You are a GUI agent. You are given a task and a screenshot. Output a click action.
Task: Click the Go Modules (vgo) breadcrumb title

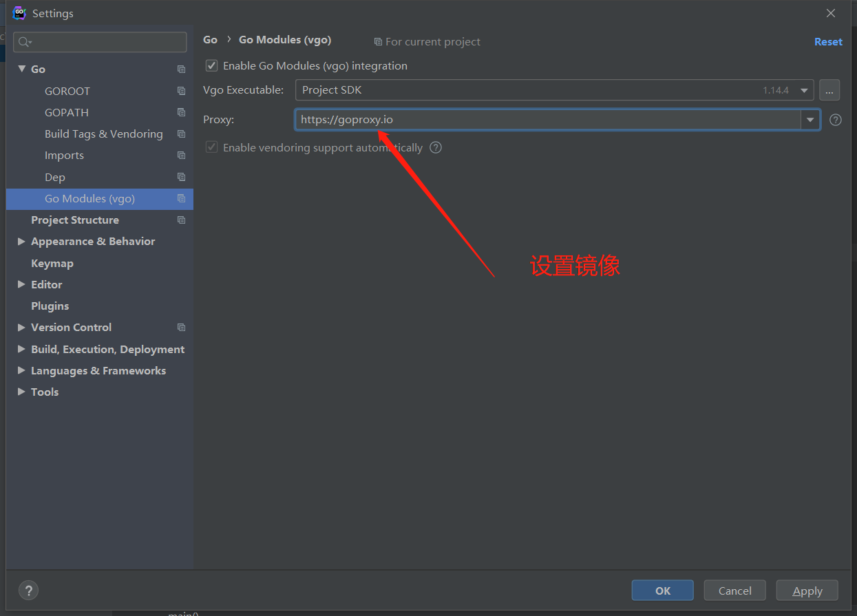click(x=285, y=40)
